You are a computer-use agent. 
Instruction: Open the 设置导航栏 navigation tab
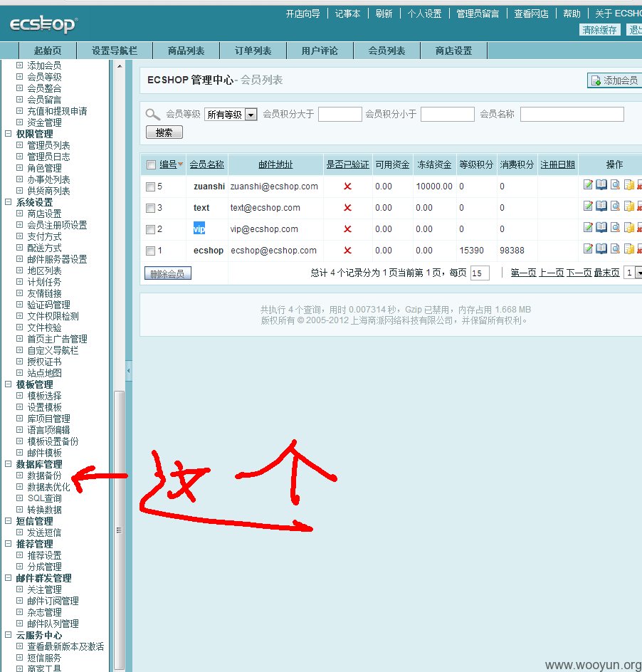tap(115, 51)
